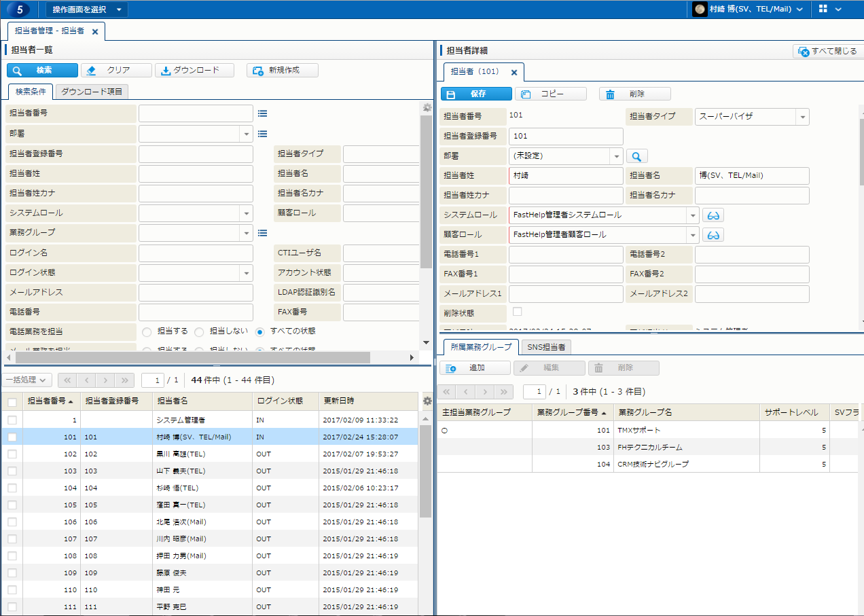
Task: Click the クリア button
Action: [116, 70]
